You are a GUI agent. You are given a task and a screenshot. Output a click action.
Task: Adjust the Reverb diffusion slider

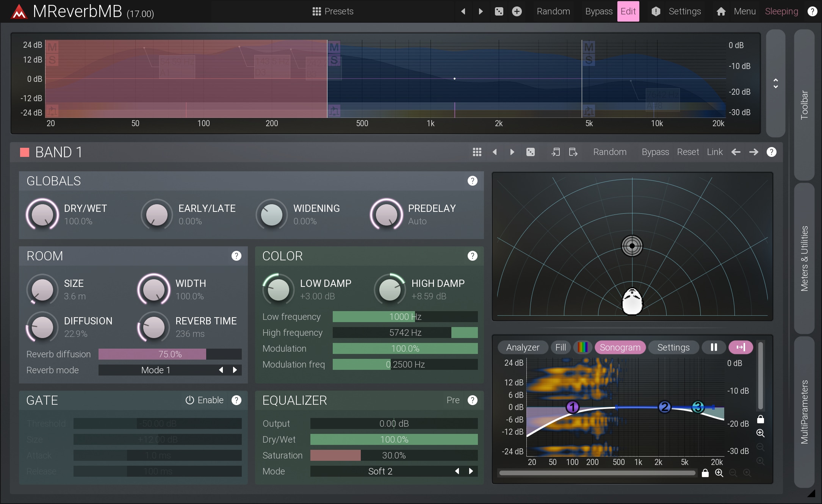(x=170, y=354)
